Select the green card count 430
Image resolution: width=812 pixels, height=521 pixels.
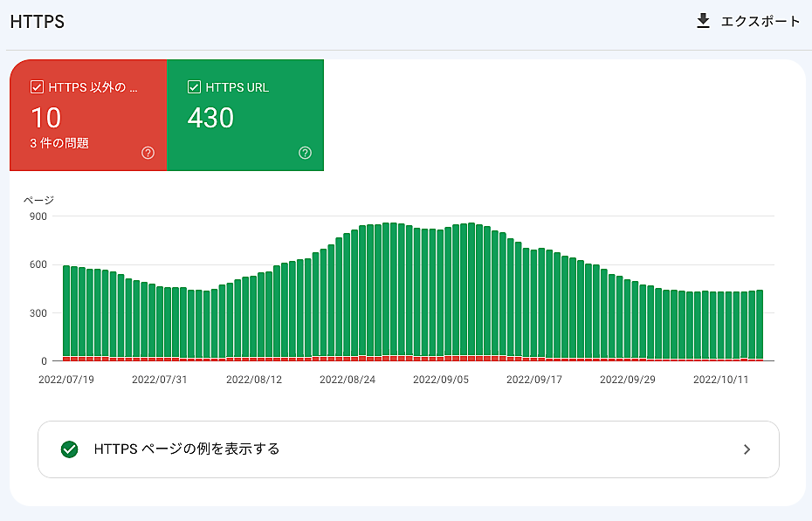coord(210,118)
